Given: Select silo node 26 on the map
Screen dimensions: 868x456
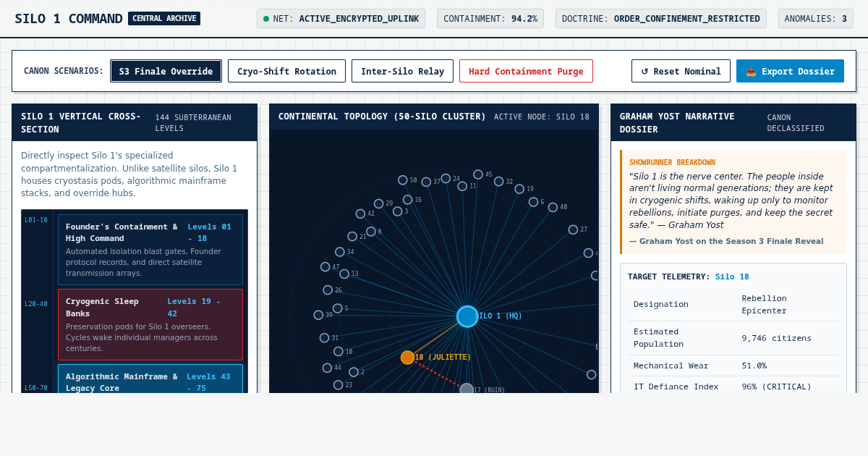Looking at the screenshot, I should tap(328, 290).
